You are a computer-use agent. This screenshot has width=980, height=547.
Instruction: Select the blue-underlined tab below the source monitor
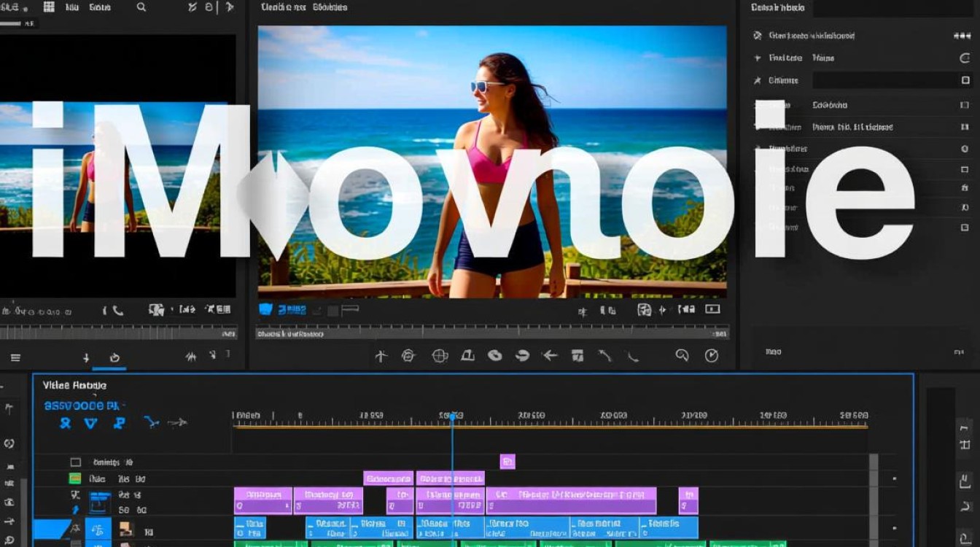point(114,358)
